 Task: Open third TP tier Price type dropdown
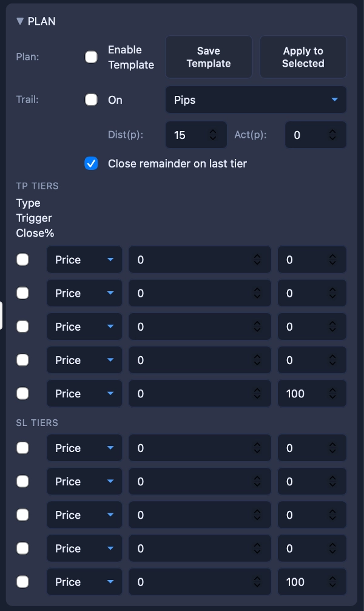[84, 326]
